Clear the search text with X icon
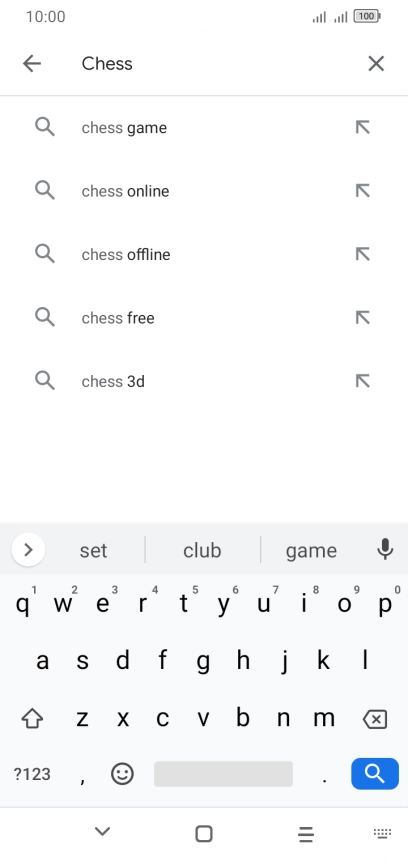This screenshot has height=861, width=408. point(376,64)
